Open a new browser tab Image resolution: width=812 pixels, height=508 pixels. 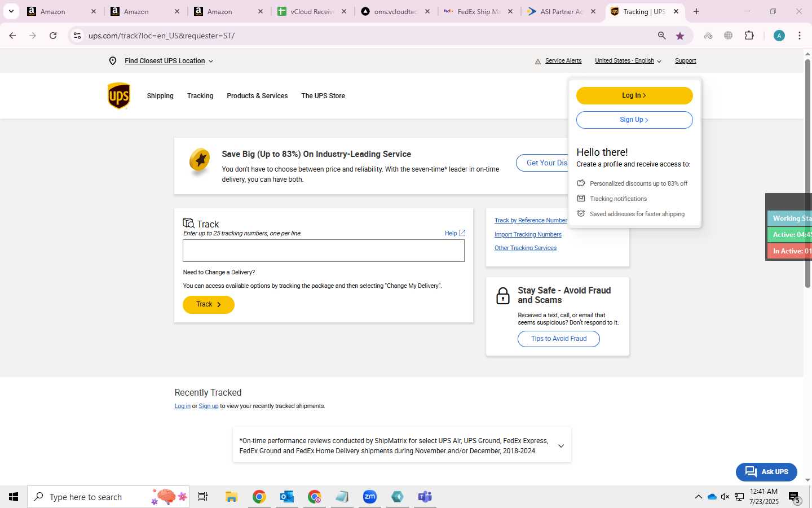click(696, 11)
